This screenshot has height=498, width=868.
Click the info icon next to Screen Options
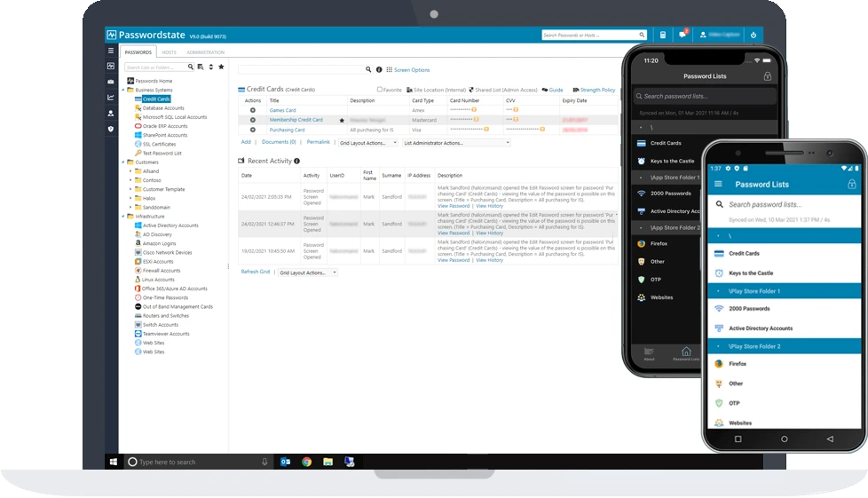pyautogui.click(x=379, y=70)
